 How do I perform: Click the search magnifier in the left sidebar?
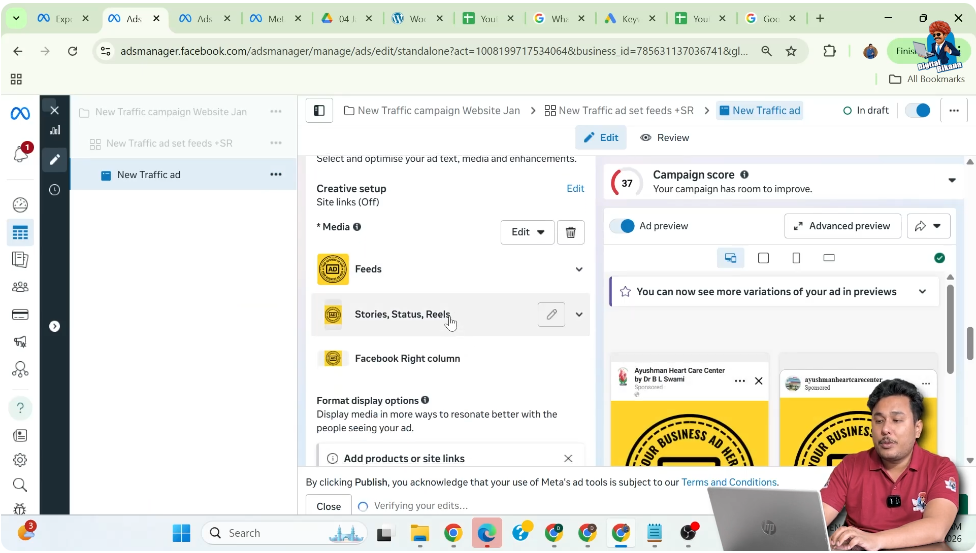tap(20, 485)
